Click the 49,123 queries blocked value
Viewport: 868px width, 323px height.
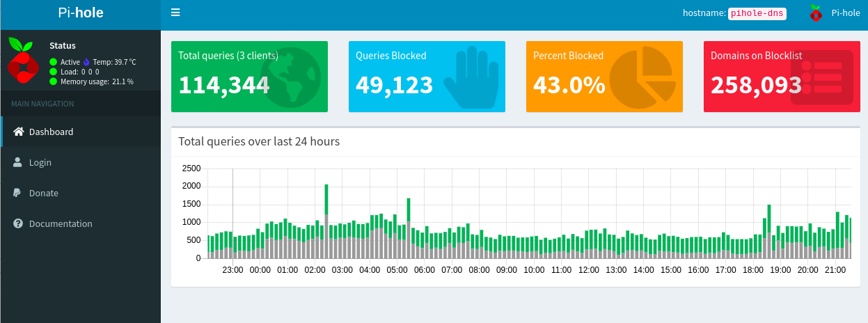point(394,85)
